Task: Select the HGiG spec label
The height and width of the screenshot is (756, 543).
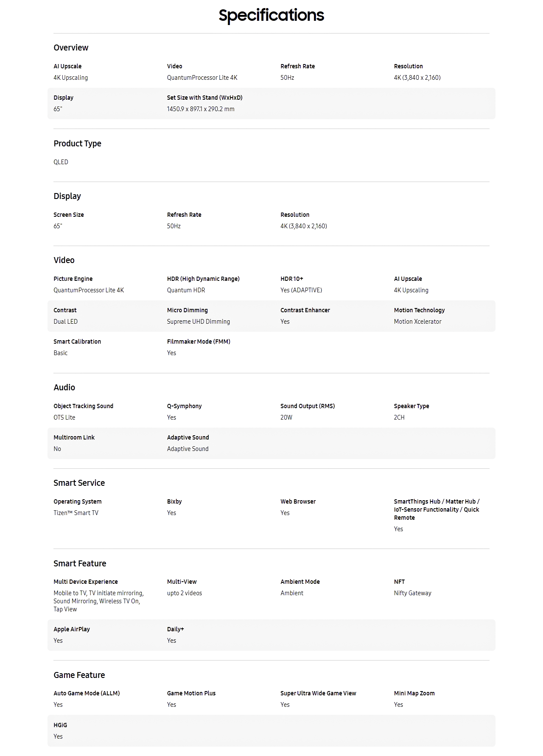Action: pyautogui.click(x=60, y=725)
